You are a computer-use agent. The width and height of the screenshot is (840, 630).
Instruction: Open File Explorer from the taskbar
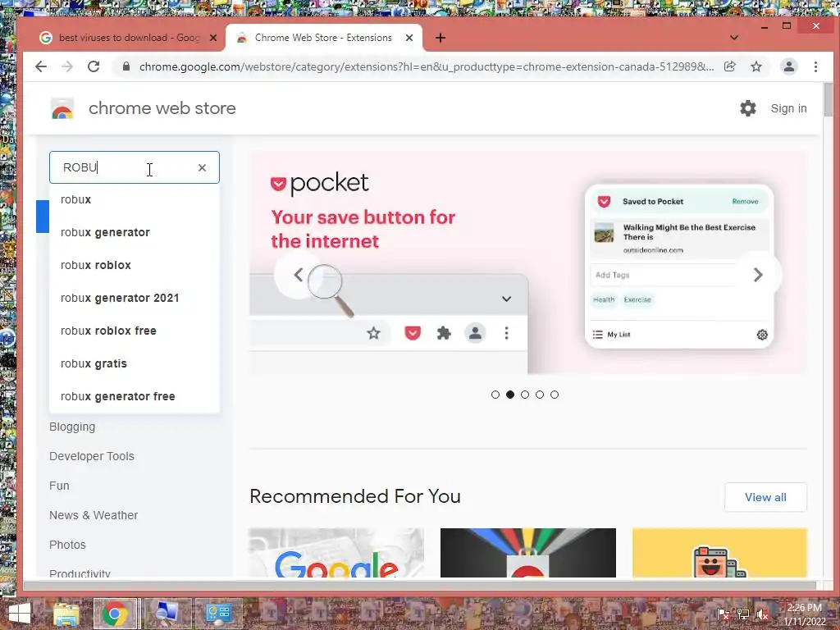(66, 614)
